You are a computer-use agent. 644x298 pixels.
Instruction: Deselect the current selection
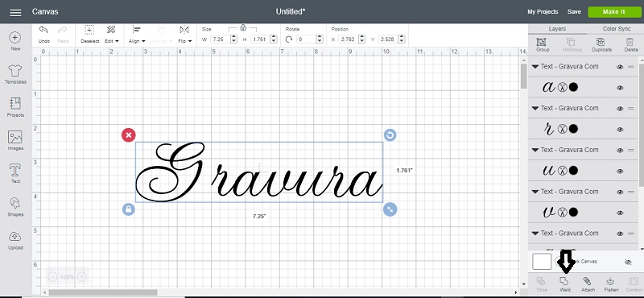tap(89, 34)
